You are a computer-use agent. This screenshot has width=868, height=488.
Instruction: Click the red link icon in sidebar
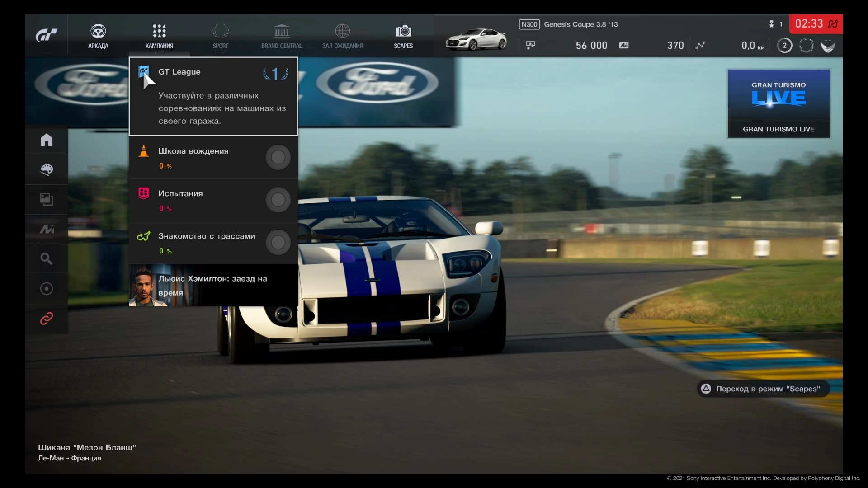[47, 319]
